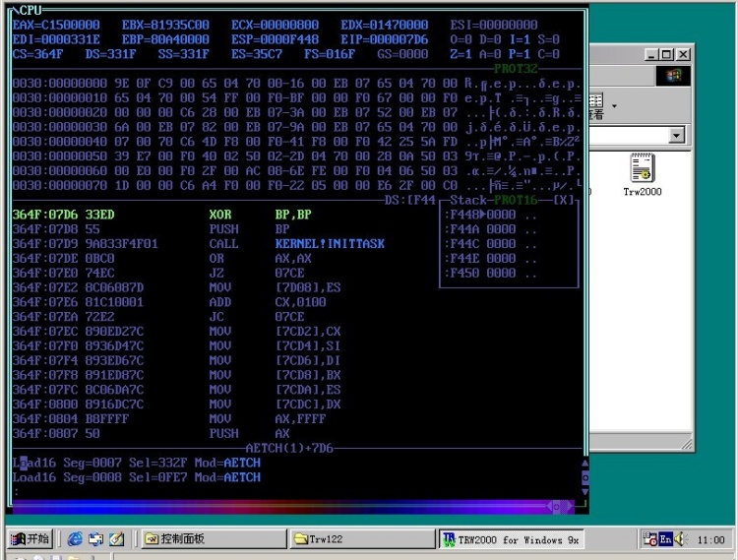The height and width of the screenshot is (560, 738).
Task: Click stack entry :F450 0000
Action: click(x=490, y=273)
